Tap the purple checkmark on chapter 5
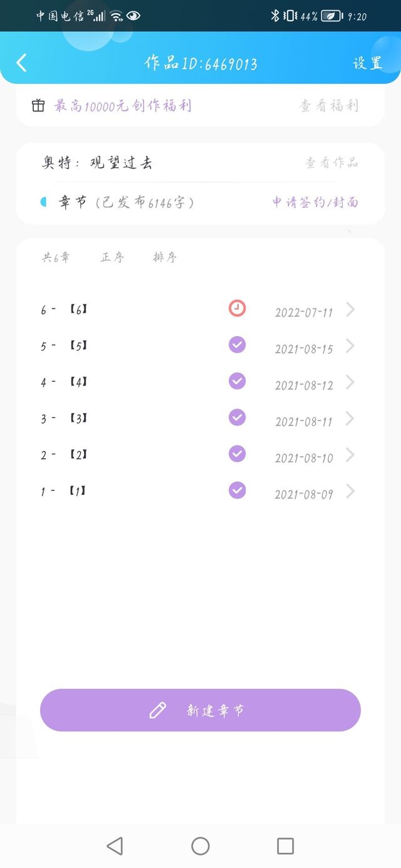Image resolution: width=401 pixels, height=868 pixels. click(237, 345)
